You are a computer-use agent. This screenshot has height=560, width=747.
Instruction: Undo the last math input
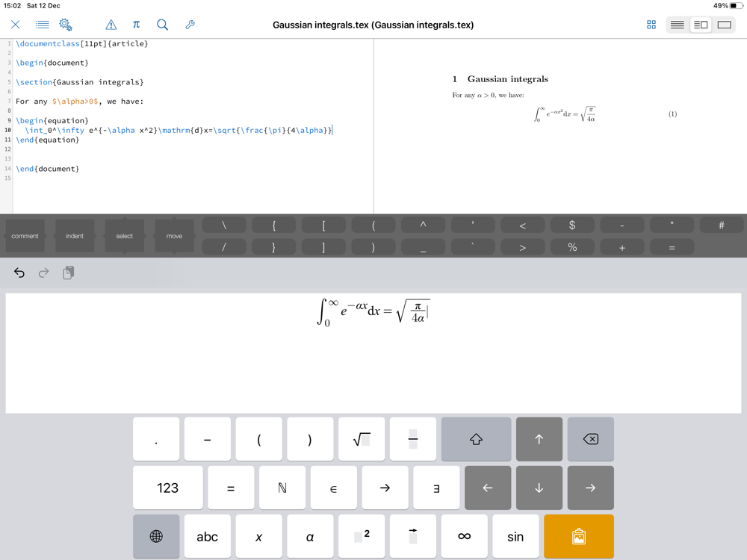click(x=19, y=273)
